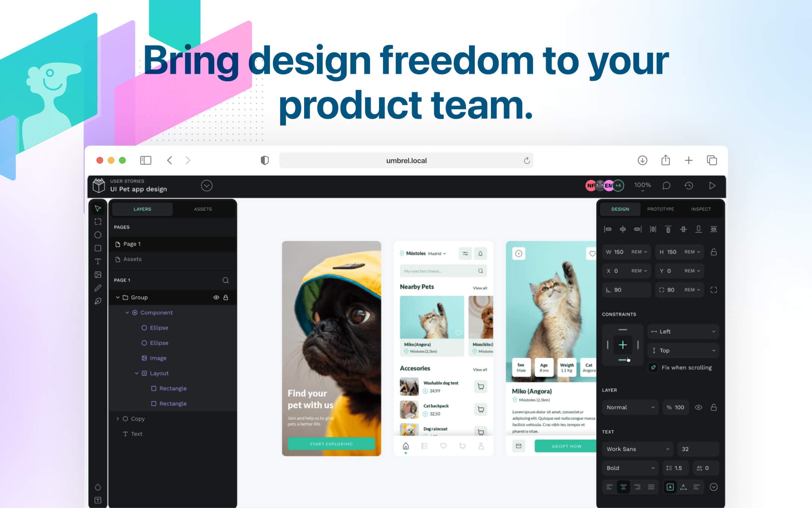Screen dimensions: 812x508
Task: Switch to the Assets panel tab
Action: tap(203, 208)
